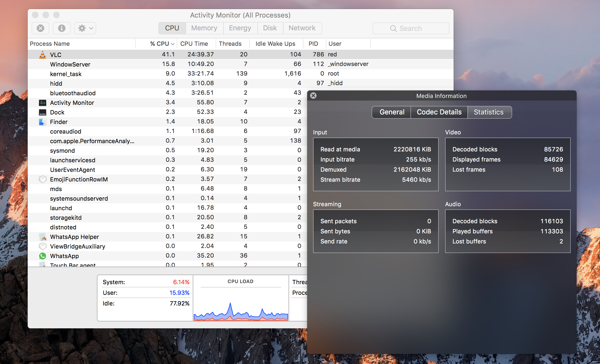Click the Lost buffers 2 value
600x364 pixels.
point(561,241)
